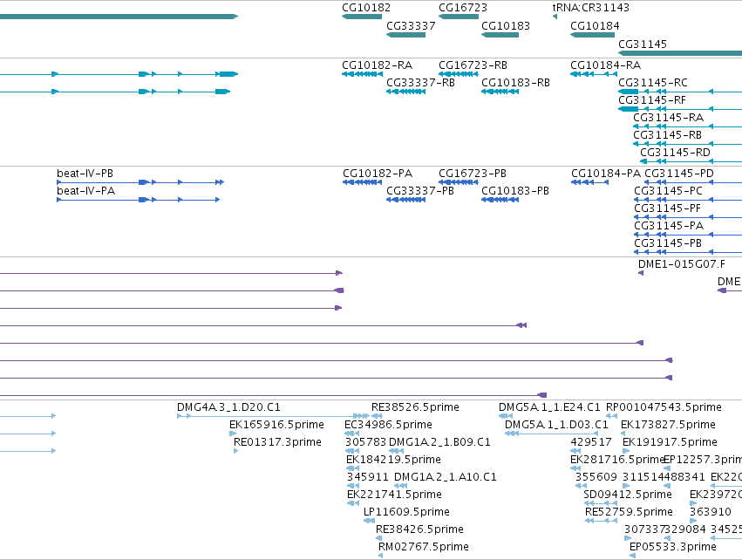The height and width of the screenshot is (560, 742).
Task: Select the RE52759.5prime EST label
Action: pos(629,513)
